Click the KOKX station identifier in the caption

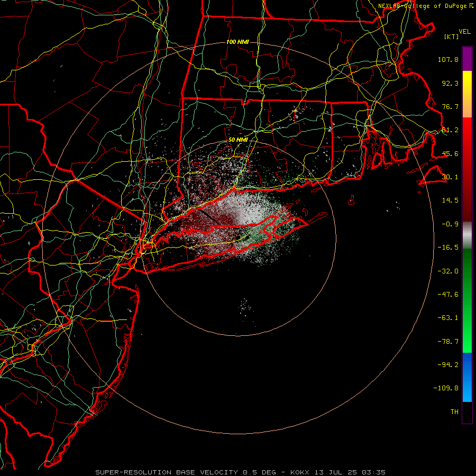[x=300, y=472]
